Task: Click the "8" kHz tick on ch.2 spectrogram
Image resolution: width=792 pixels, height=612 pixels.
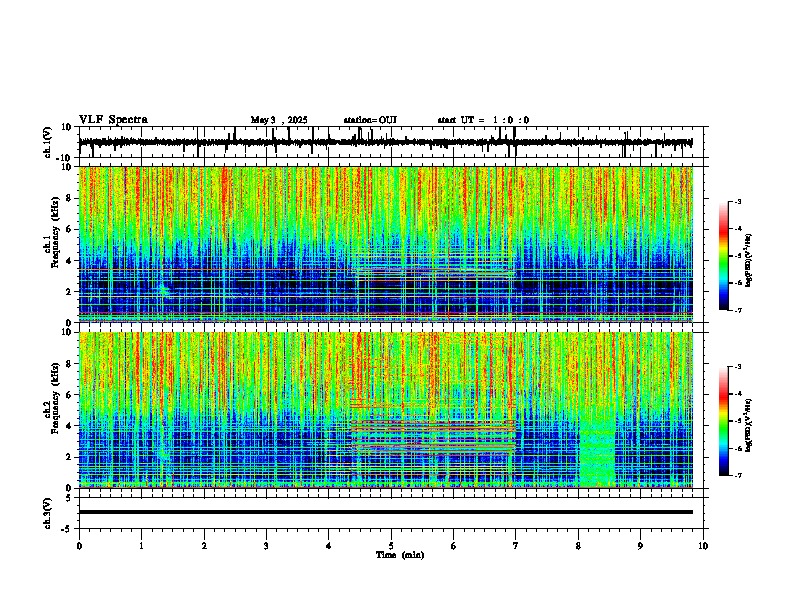Action: tap(70, 364)
